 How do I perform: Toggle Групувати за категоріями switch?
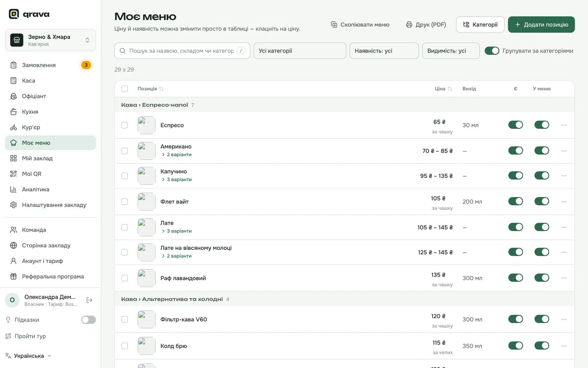click(x=492, y=51)
